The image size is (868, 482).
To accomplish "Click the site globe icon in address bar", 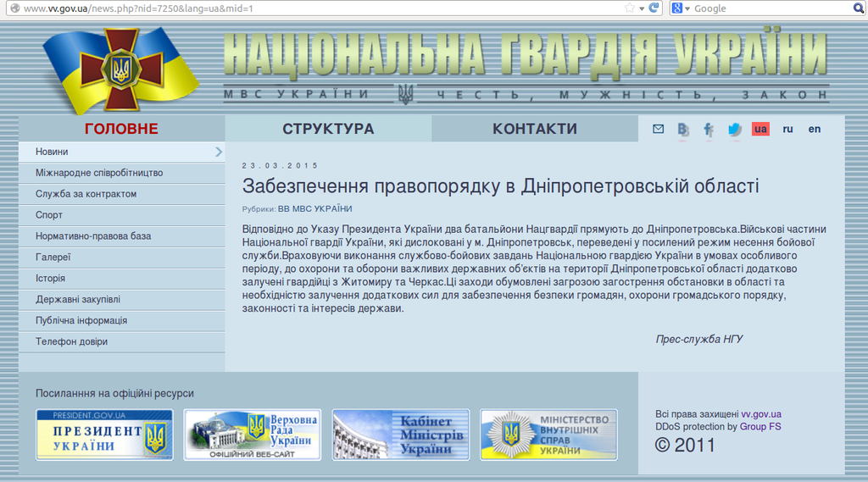I will pos(15,8).
